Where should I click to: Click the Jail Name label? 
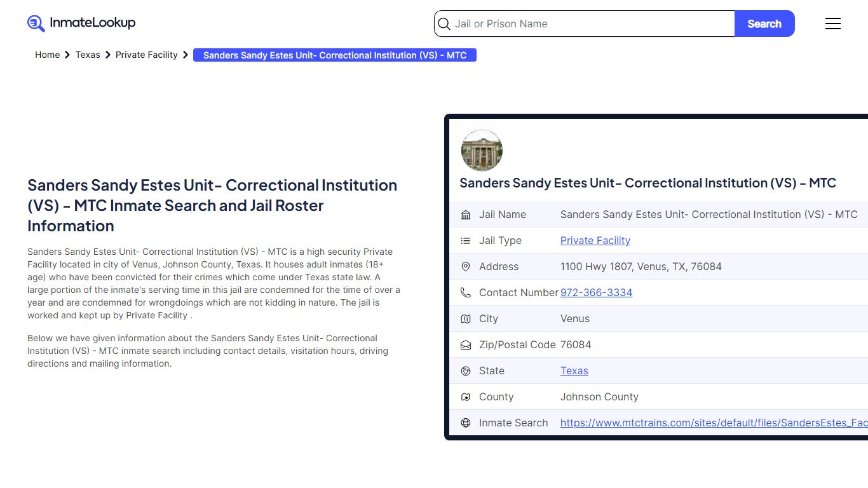click(x=503, y=215)
